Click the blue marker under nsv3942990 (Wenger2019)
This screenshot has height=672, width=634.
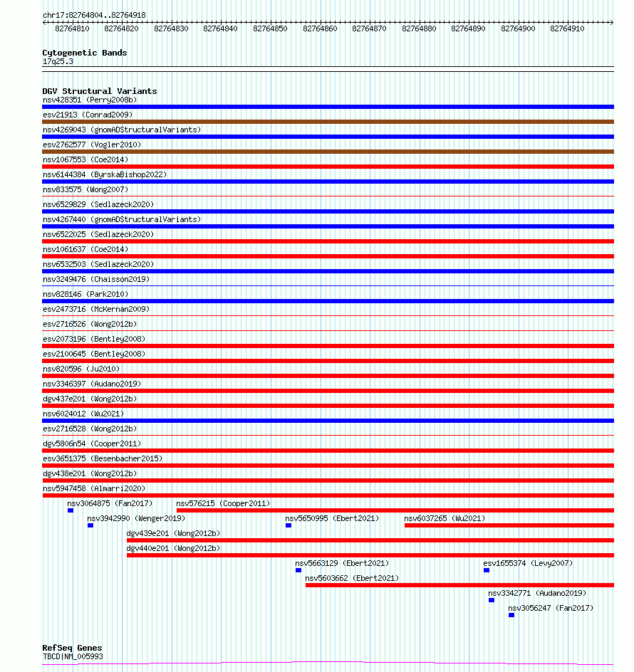[x=90, y=525]
